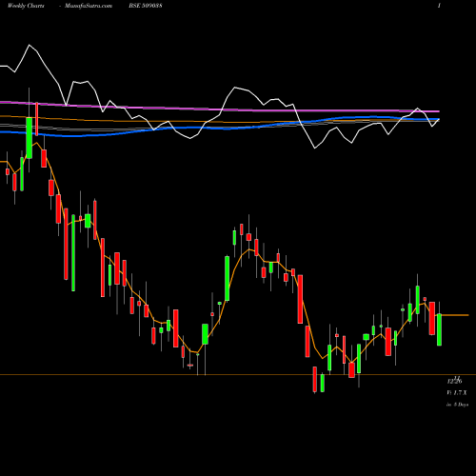Viewport: 476px width, 476px height.
Task: Click the latest green candlestick at right end
Action: point(439,329)
